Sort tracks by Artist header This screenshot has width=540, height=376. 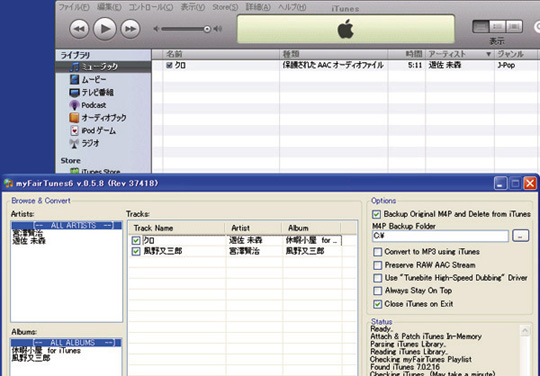253,228
